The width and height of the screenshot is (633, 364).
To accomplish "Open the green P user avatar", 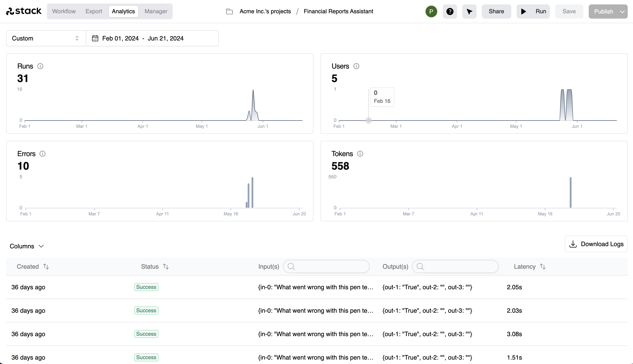I will (x=431, y=11).
